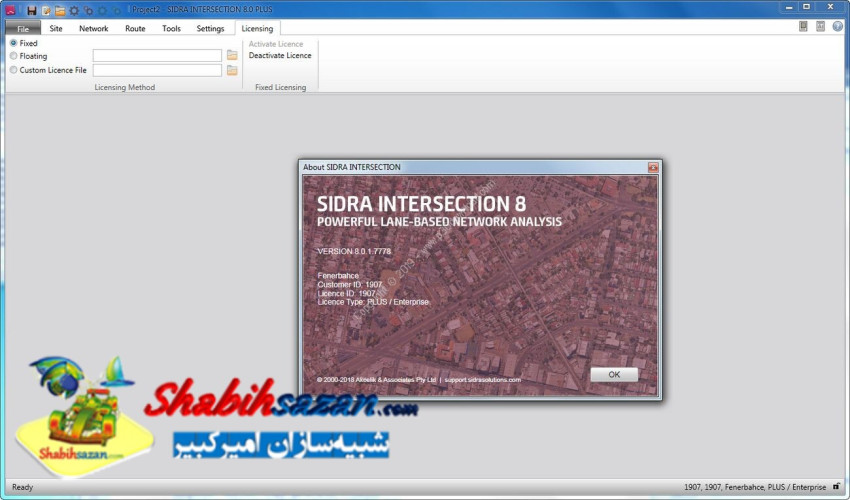850x500 pixels.
Task: Click Activate Licence
Action: pos(276,44)
